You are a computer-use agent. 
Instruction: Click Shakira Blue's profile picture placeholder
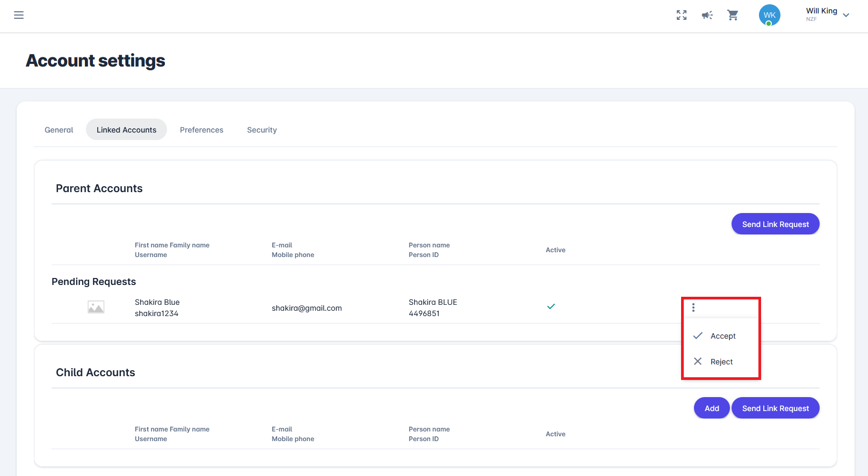[96, 307]
